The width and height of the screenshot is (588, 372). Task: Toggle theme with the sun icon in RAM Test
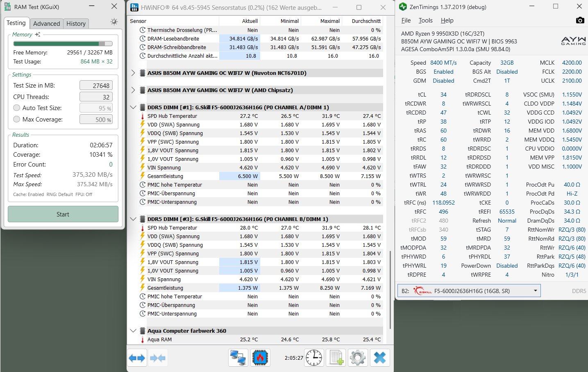coord(114,22)
